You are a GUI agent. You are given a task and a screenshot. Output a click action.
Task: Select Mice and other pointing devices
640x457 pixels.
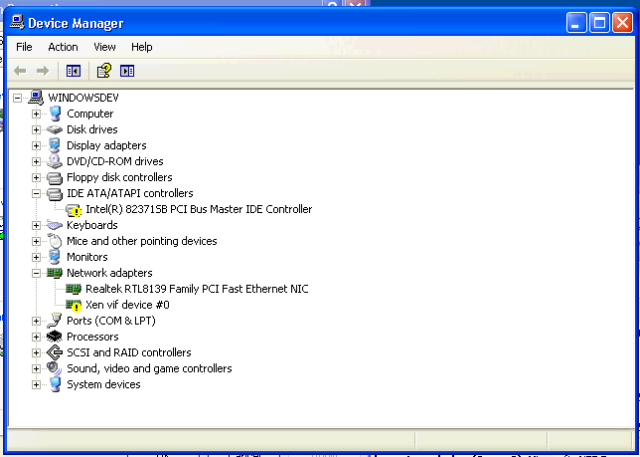141,241
